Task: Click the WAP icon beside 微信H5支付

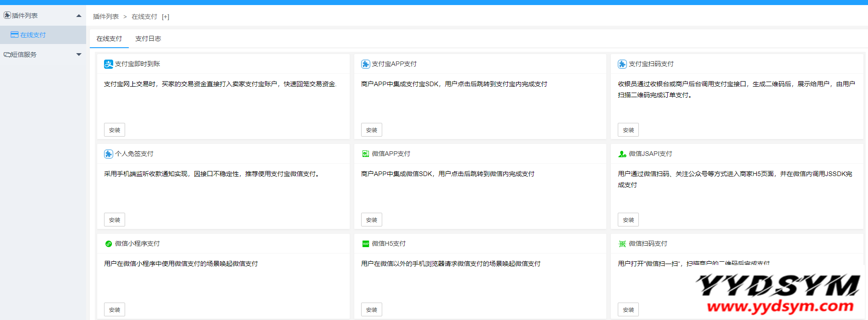Action: [x=365, y=244]
